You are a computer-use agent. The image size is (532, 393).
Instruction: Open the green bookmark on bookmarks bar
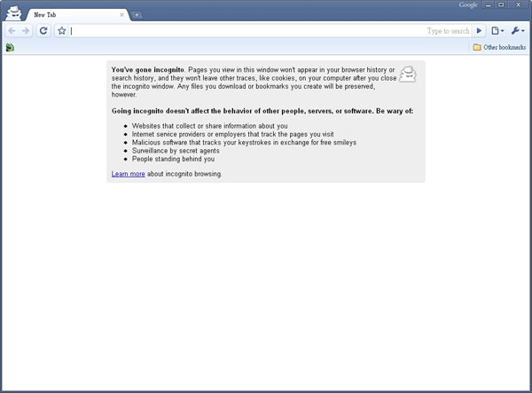[9, 47]
